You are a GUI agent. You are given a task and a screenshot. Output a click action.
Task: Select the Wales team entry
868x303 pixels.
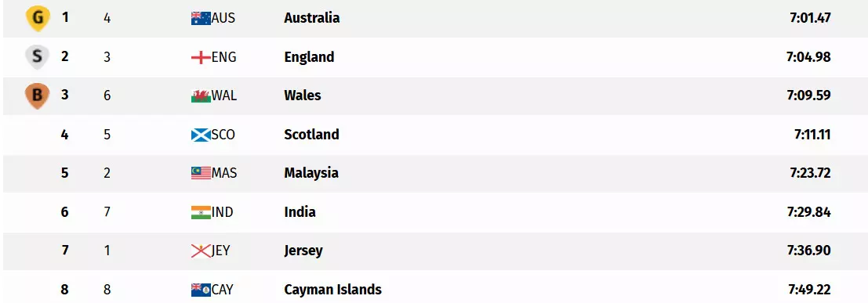pos(302,95)
